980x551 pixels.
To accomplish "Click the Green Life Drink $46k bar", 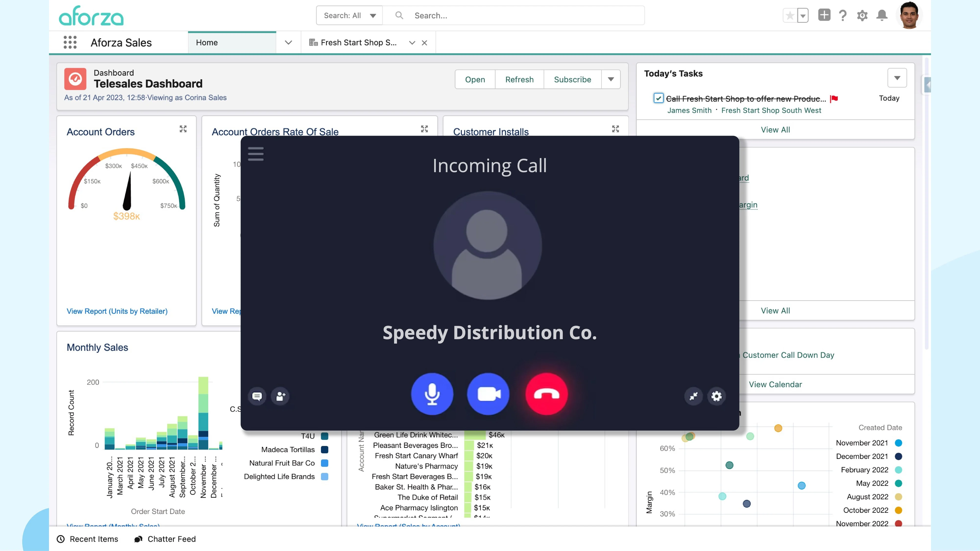I will point(475,435).
